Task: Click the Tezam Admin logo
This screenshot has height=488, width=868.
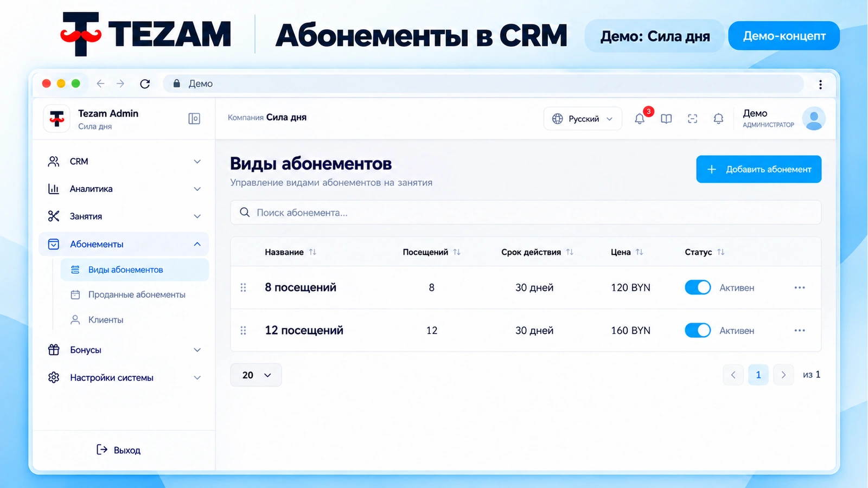Action: coord(57,118)
